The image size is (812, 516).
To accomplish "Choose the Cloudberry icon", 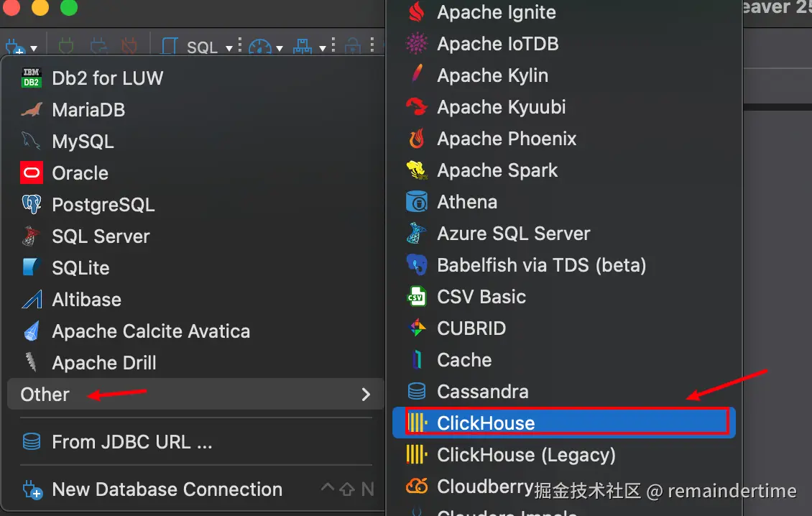I will coord(416,486).
